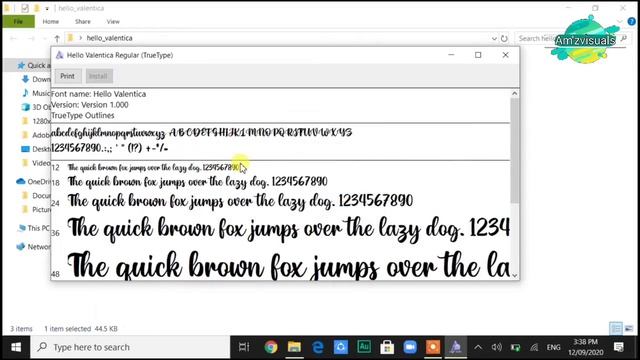Open battery status in system tray
This screenshot has height=360, width=640.
point(516,347)
